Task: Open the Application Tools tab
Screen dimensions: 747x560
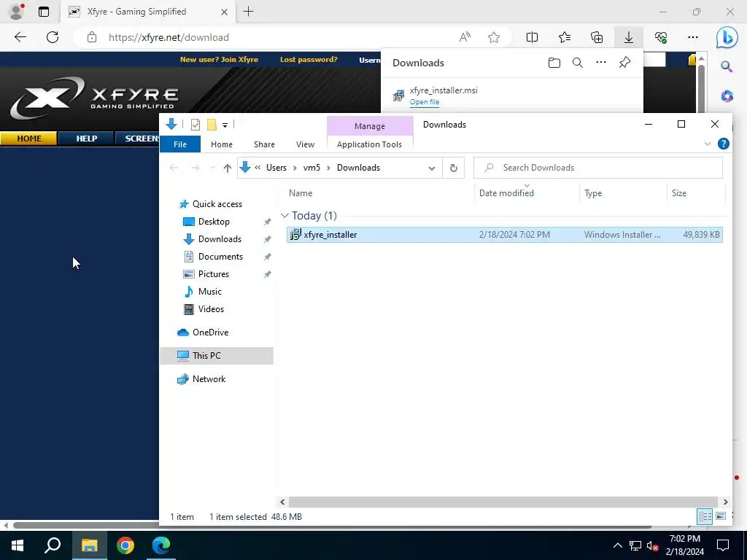Action: click(x=369, y=144)
